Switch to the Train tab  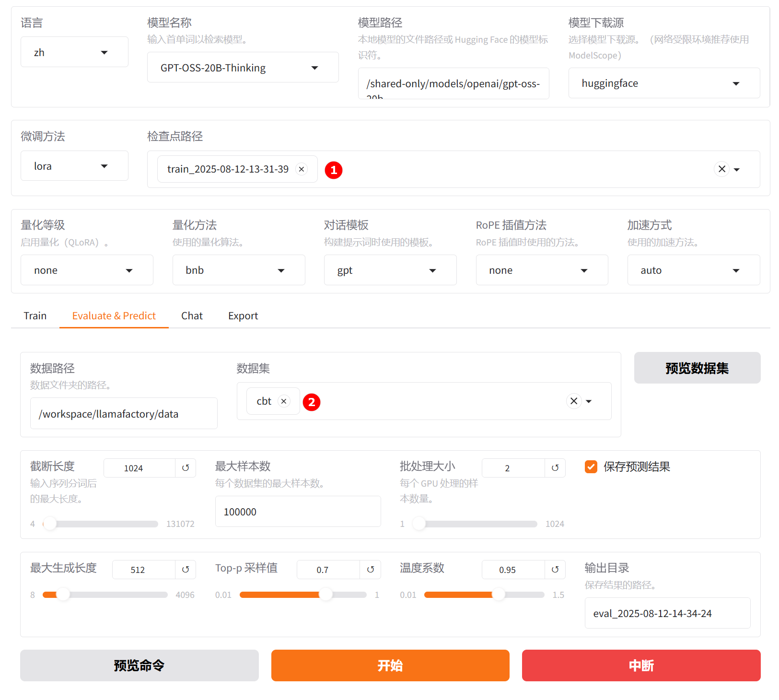tap(35, 316)
